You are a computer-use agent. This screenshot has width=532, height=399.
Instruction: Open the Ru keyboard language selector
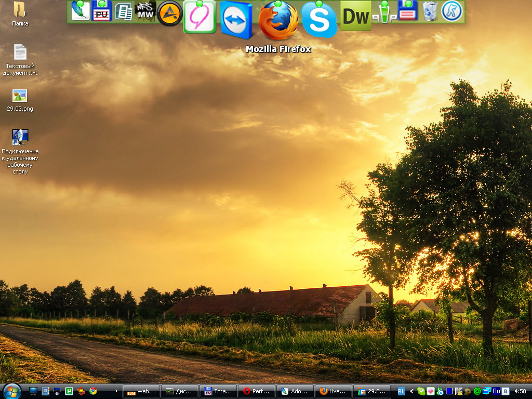click(496, 391)
